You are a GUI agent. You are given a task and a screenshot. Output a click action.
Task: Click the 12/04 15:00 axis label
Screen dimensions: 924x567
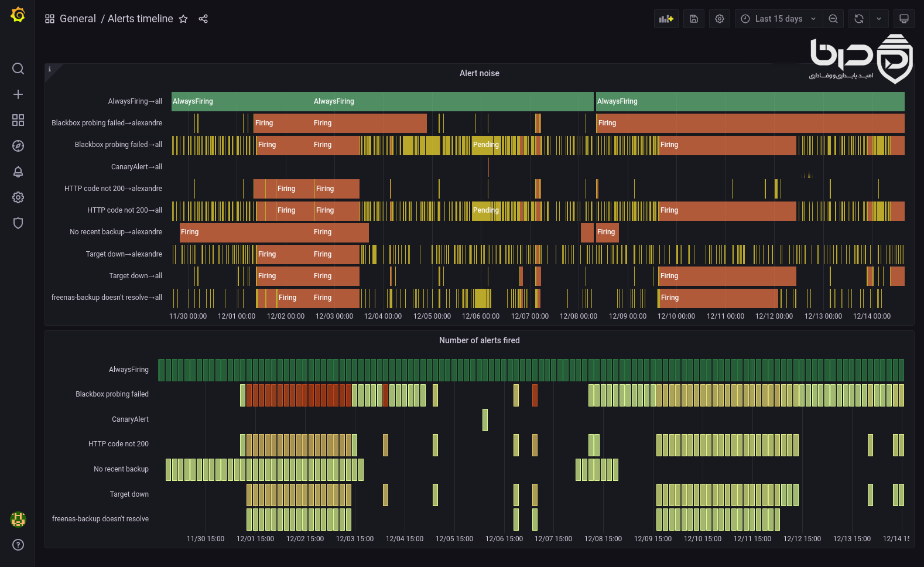point(405,539)
